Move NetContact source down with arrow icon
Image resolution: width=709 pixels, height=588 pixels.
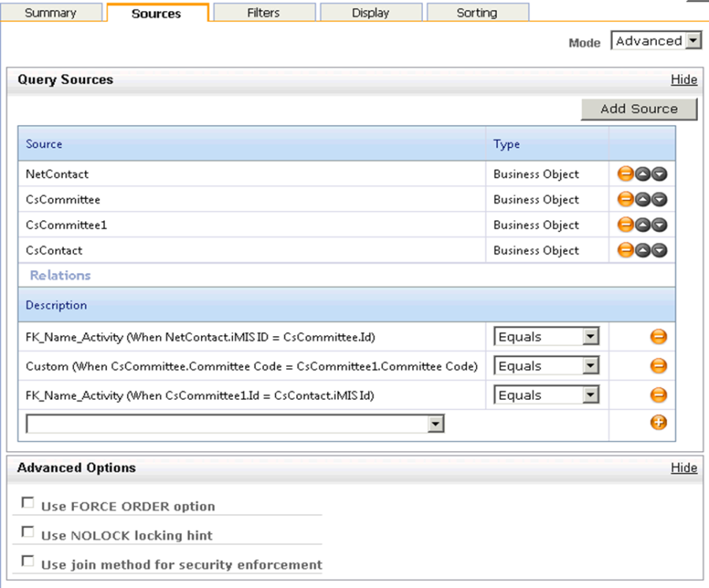659,175
